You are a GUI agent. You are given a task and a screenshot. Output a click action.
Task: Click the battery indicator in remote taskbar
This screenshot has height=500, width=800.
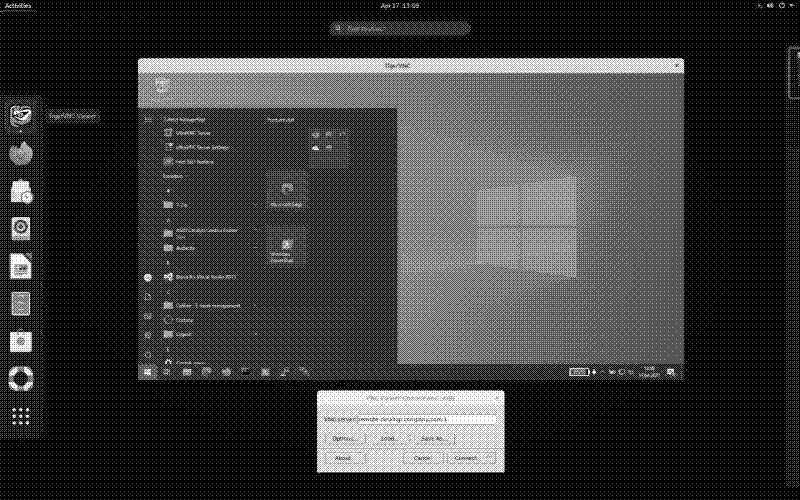(x=579, y=372)
